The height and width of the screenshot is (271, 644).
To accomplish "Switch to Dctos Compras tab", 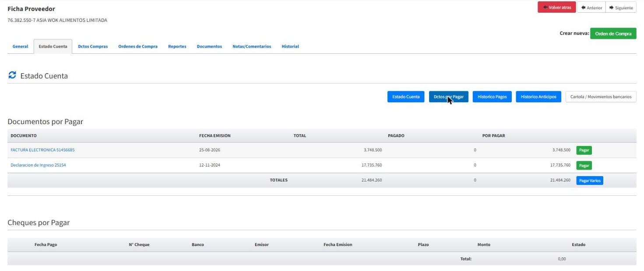I will [93, 46].
